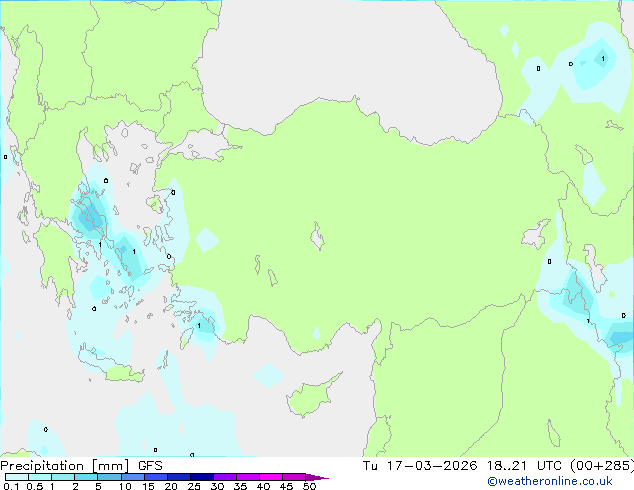Pick the legend swatch between 10 and 15
Screen dimensions: 634x490
coord(132,477)
